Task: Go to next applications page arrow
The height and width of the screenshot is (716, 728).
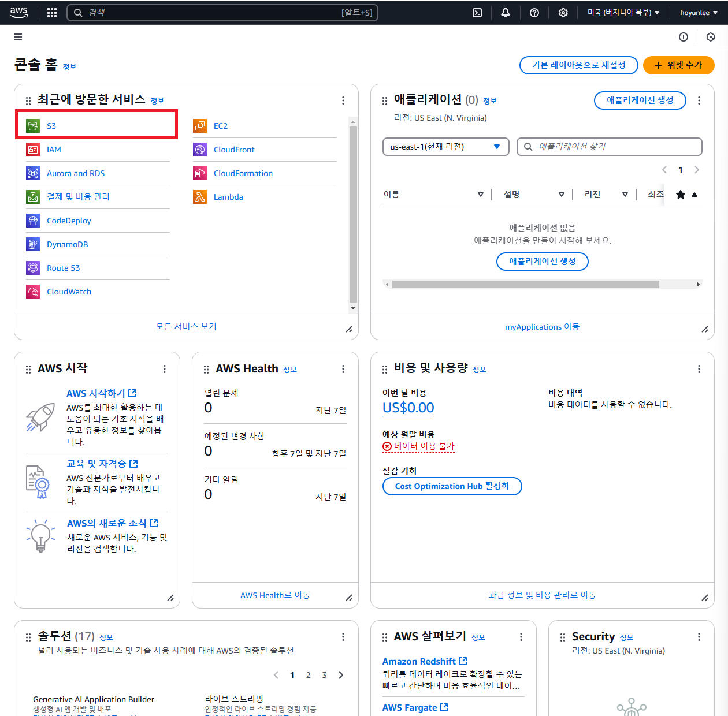Action: coord(697,170)
